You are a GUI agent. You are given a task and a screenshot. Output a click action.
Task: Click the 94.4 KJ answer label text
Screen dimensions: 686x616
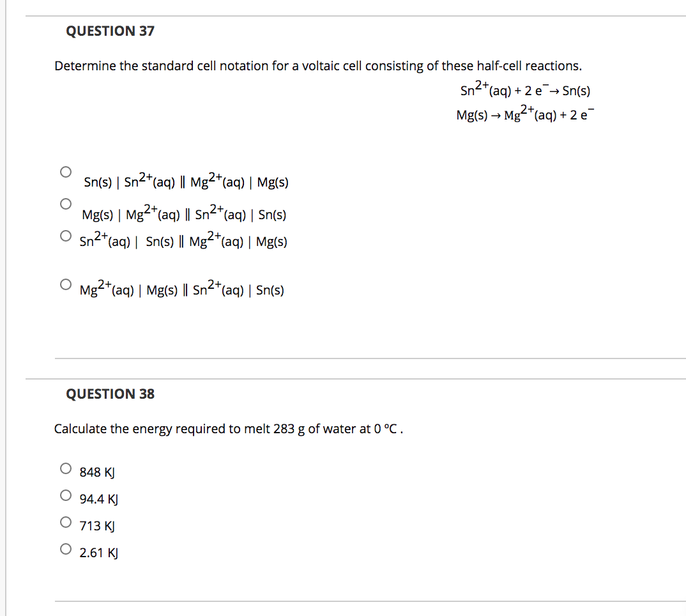98,499
